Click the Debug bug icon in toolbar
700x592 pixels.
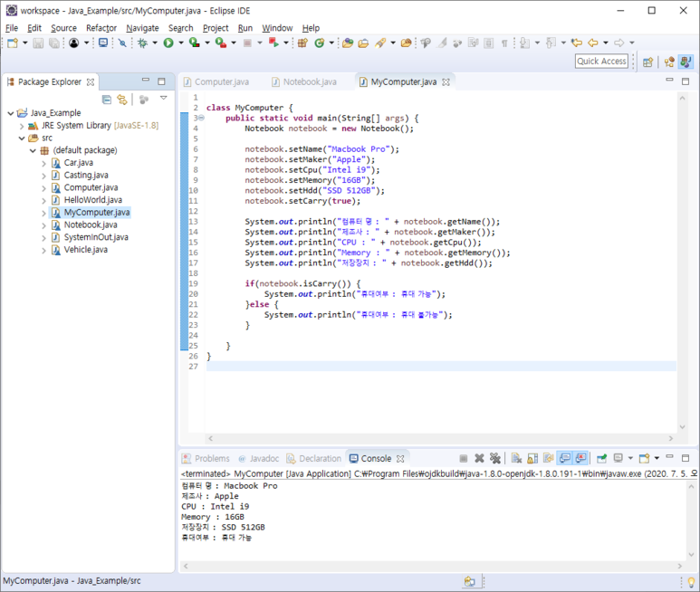click(142, 43)
